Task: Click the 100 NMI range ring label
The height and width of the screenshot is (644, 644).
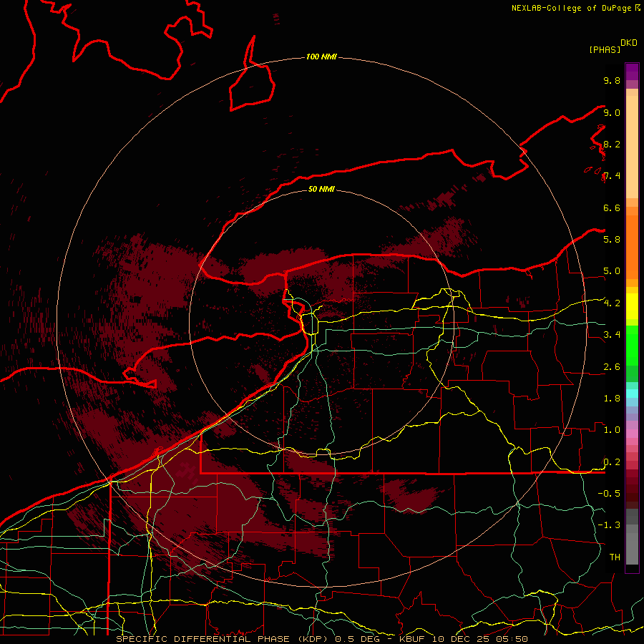Action: click(321, 57)
